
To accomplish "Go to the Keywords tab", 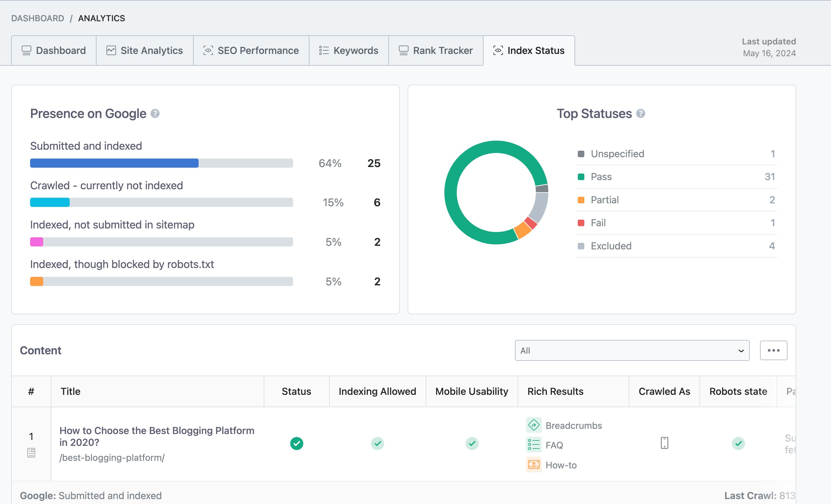I will pyautogui.click(x=349, y=51).
